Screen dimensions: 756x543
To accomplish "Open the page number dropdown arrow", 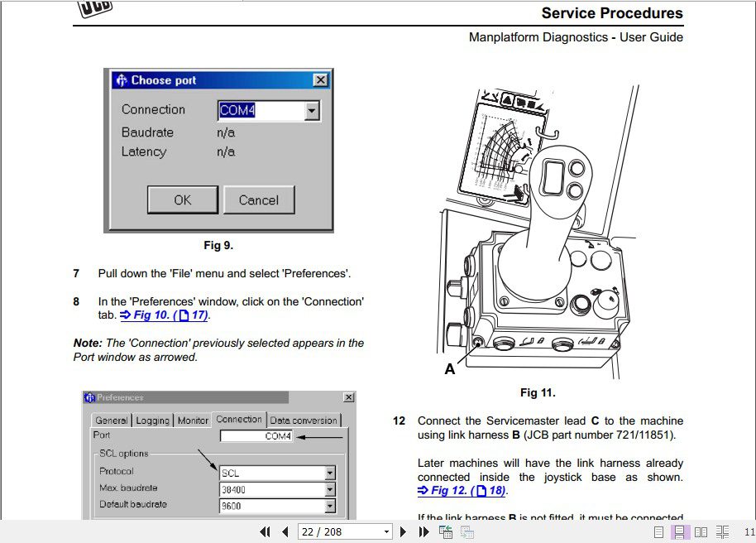I will 386,532.
